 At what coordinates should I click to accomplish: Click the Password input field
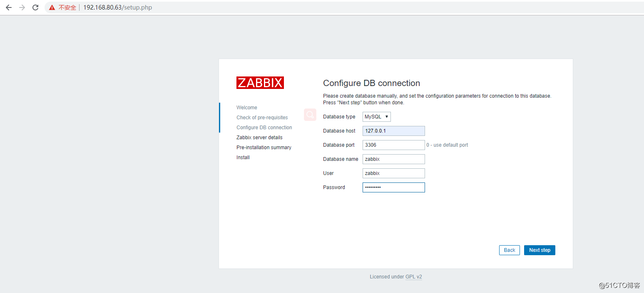coord(394,187)
